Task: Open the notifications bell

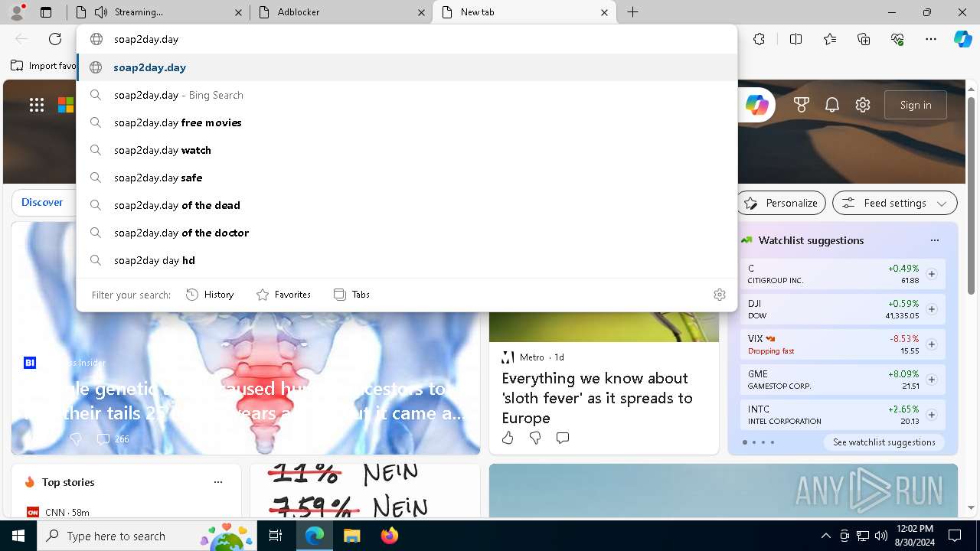Action: pos(832,105)
